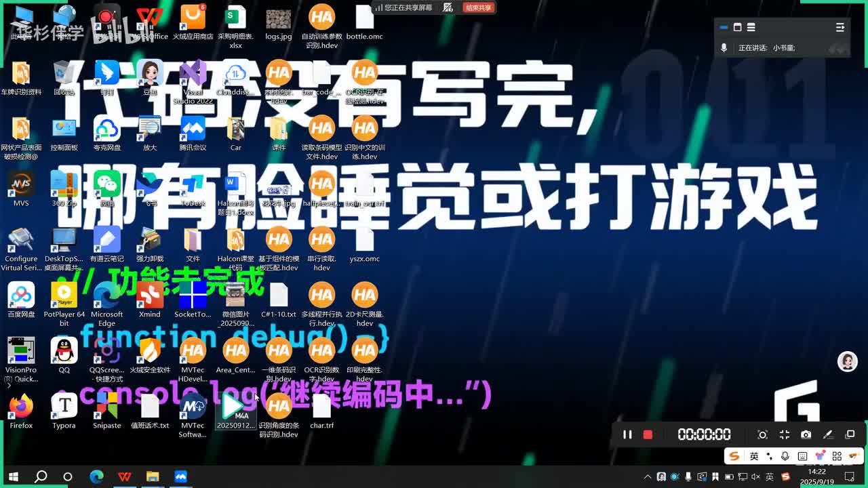
Task: Select 基于组件的模板匹配.hdev file
Action: click(x=279, y=249)
